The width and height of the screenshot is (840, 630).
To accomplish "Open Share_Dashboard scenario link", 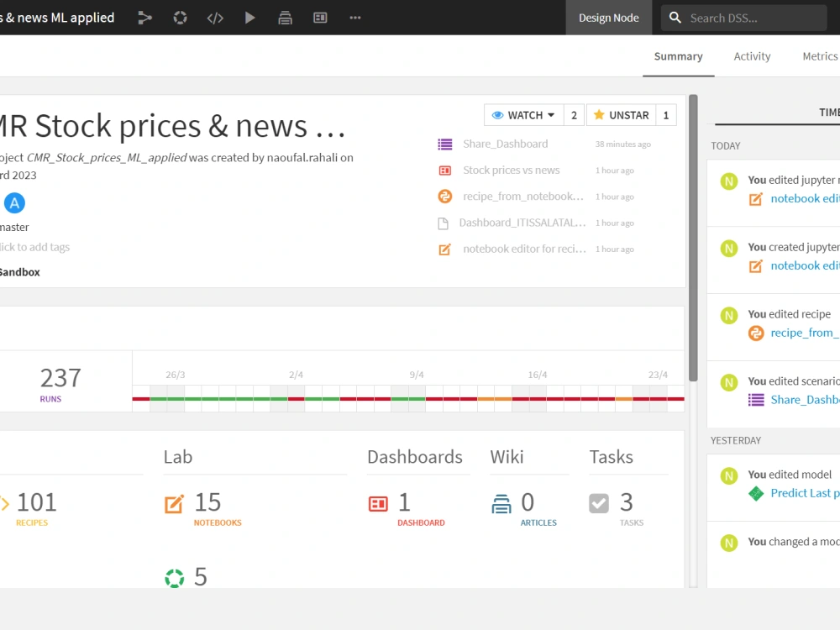I will coord(505,144).
